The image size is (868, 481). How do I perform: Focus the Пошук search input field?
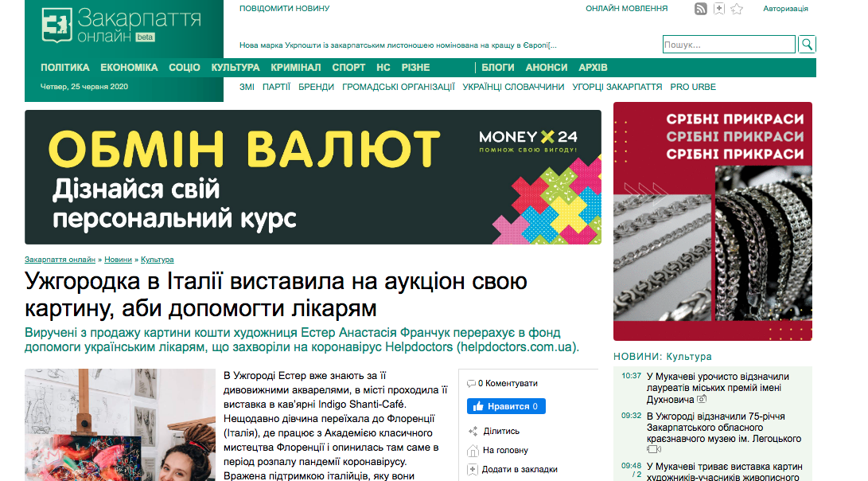pos(728,45)
